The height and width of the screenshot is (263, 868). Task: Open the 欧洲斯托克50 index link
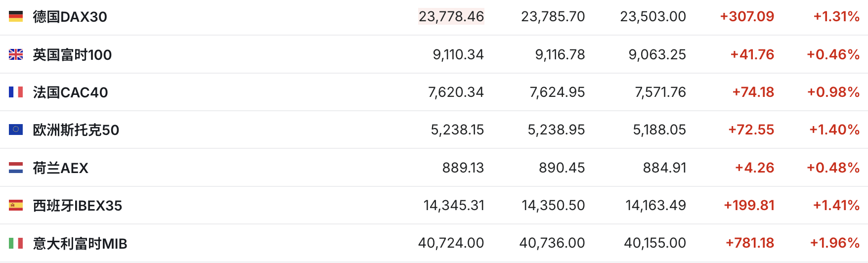pyautogui.click(x=76, y=130)
